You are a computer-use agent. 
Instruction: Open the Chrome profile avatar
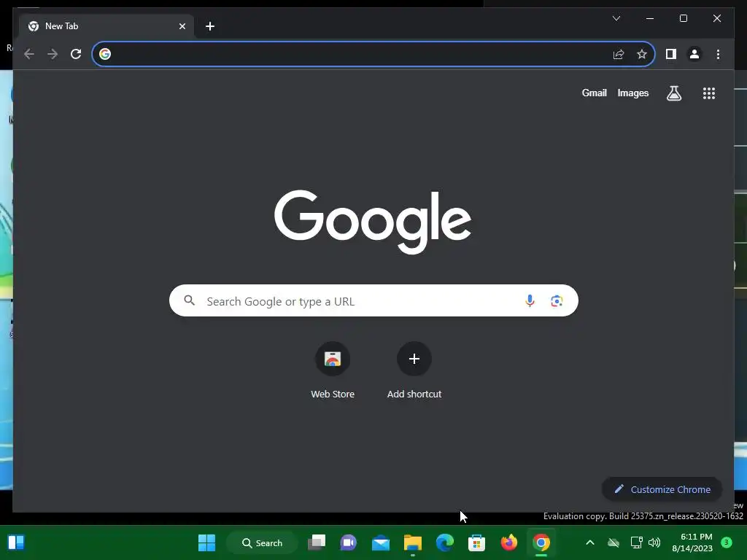[694, 54]
